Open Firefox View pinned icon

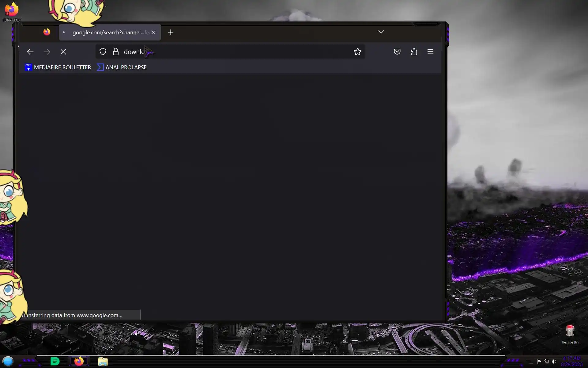pyautogui.click(x=47, y=32)
